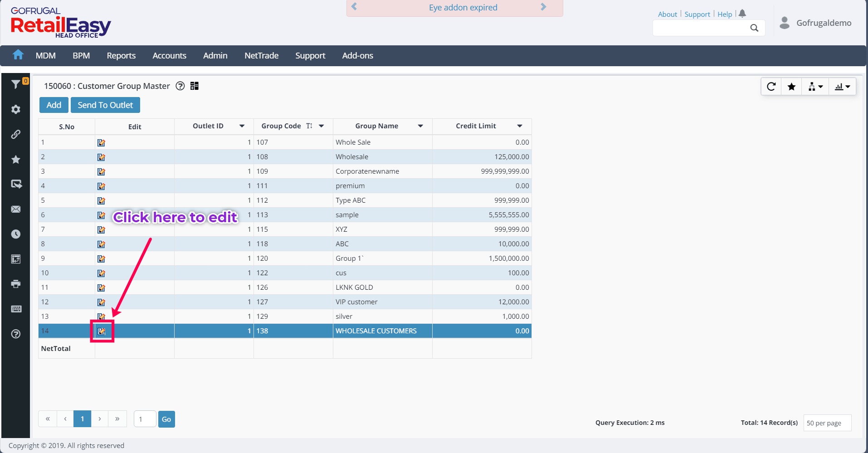This screenshot has height=453, width=868.
Task: Click the page number input field
Action: (145, 419)
